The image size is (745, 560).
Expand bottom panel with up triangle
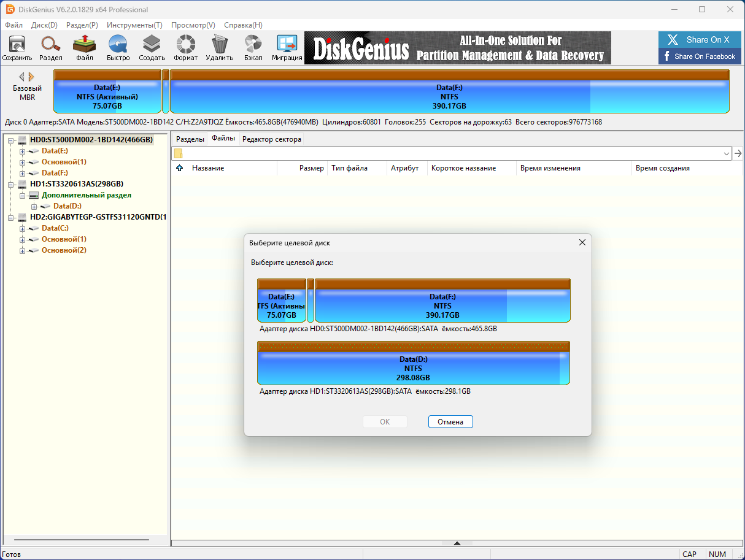pos(457,543)
